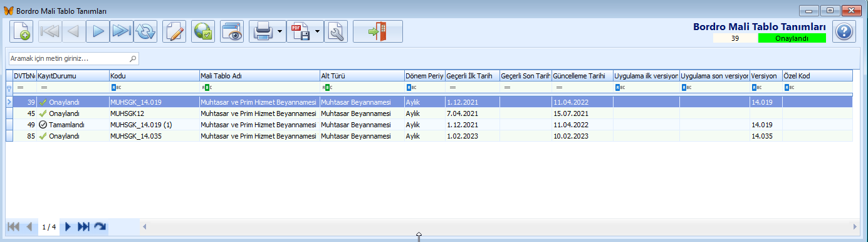Image resolution: width=868 pixels, height=242 pixels.
Task: Click the green Onaylandı status indicator
Action: click(x=792, y=38)
